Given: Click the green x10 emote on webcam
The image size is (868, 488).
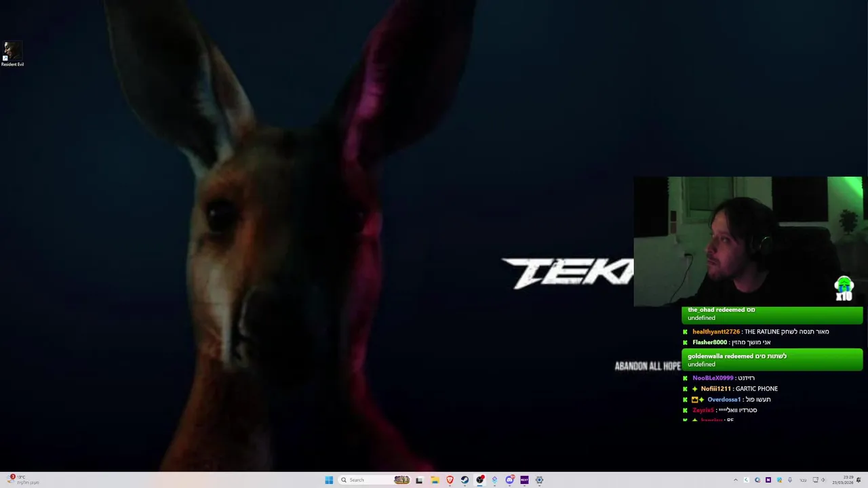Looking at the screenshot, I should coord(844,289).
